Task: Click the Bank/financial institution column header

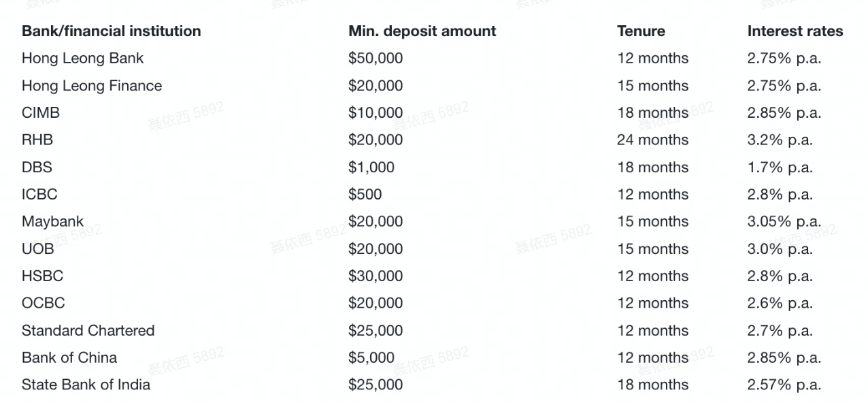Action: tap(111, 31)
